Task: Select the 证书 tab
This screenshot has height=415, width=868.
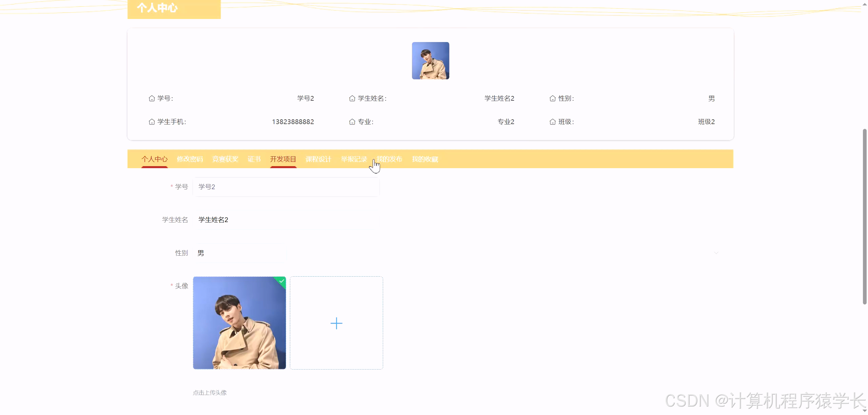Action: [x=254, y=159]
